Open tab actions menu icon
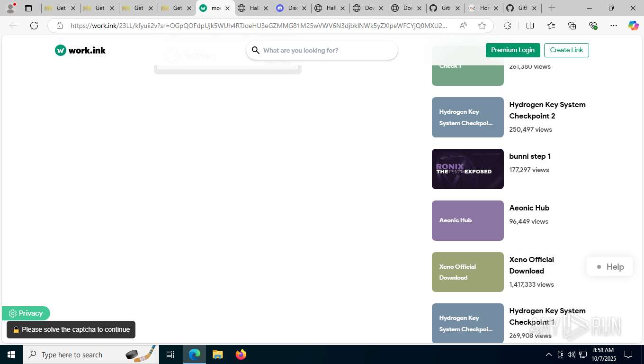Viewport: 644px width, 364px height. (28, 8)
